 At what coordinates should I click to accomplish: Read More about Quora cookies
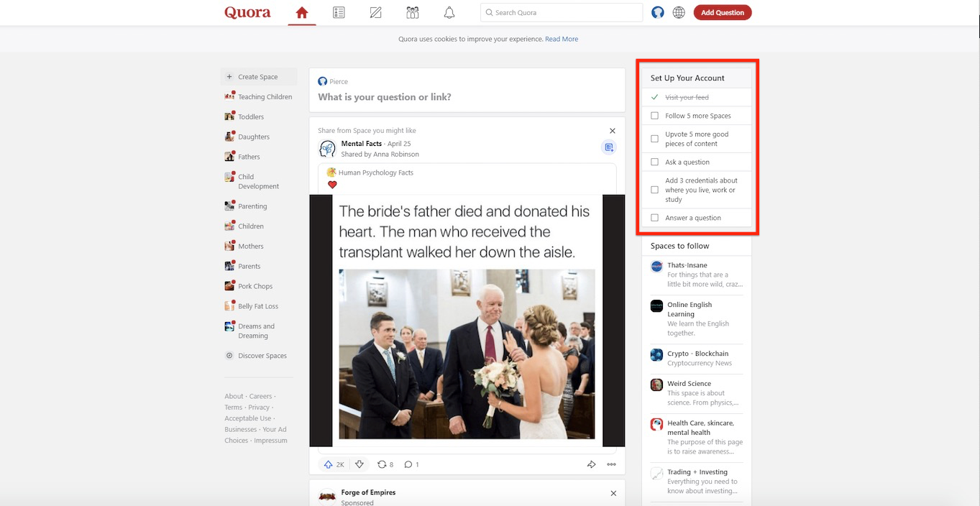[x=562, y=39]
